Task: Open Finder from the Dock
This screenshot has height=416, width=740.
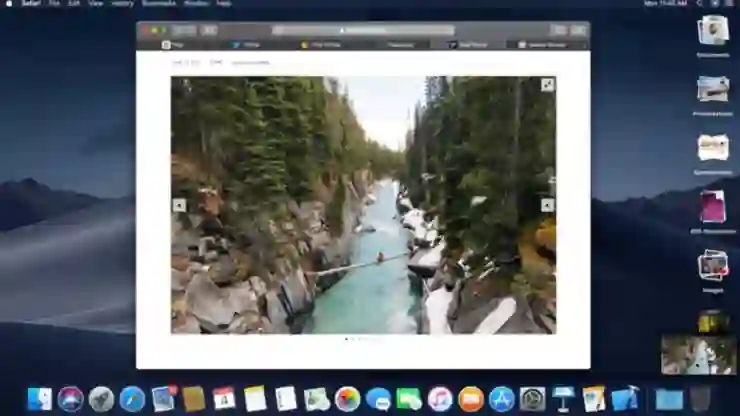Action: 39,399
